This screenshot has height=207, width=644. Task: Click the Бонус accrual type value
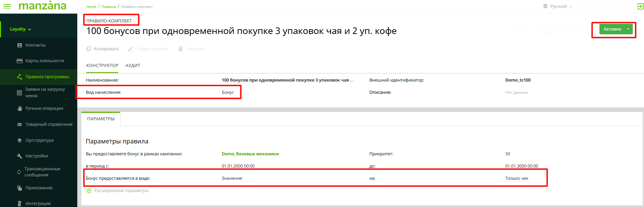tap(228, 92)
